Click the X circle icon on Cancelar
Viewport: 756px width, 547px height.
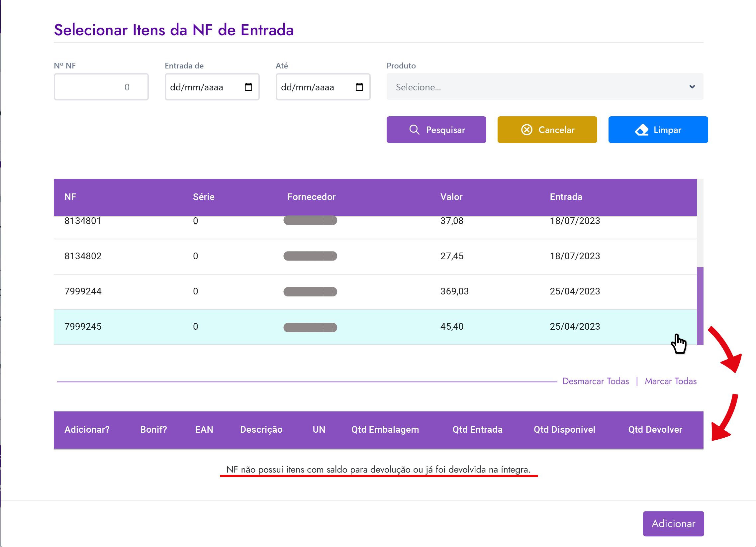click(x=527, y=130)
